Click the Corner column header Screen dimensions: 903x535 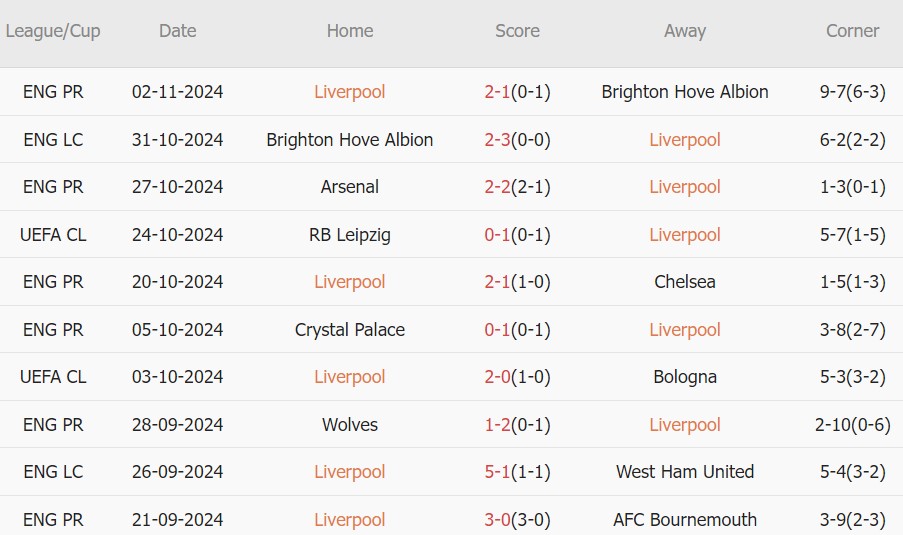point(852,31)
